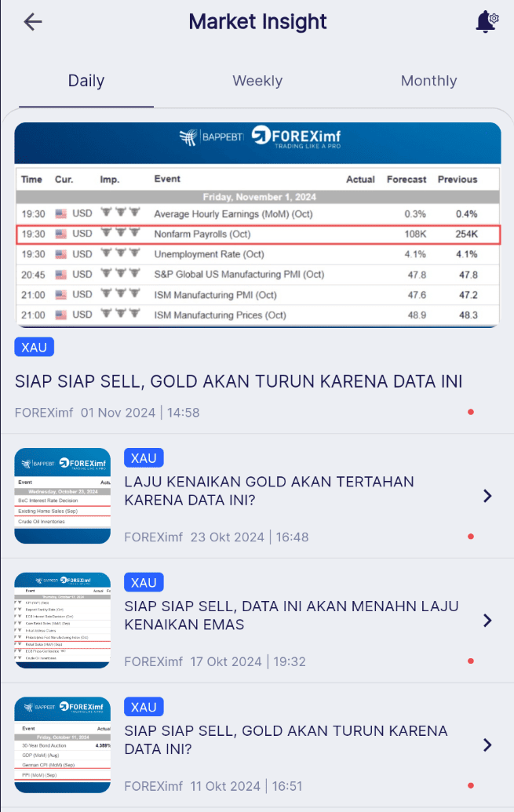Open LAJU KENAIKAN GOLD AKAN TERTAHAN article
The height and width of the screenshot is (812, 514).
pyautogui.click(x=269, y=491)
